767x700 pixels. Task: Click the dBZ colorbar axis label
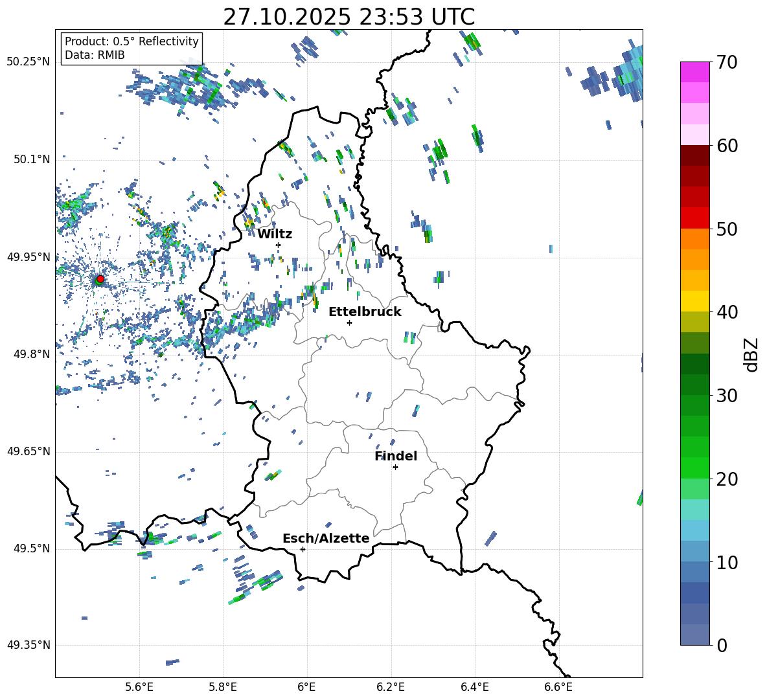pyautogui.click(x=751, y=354)
